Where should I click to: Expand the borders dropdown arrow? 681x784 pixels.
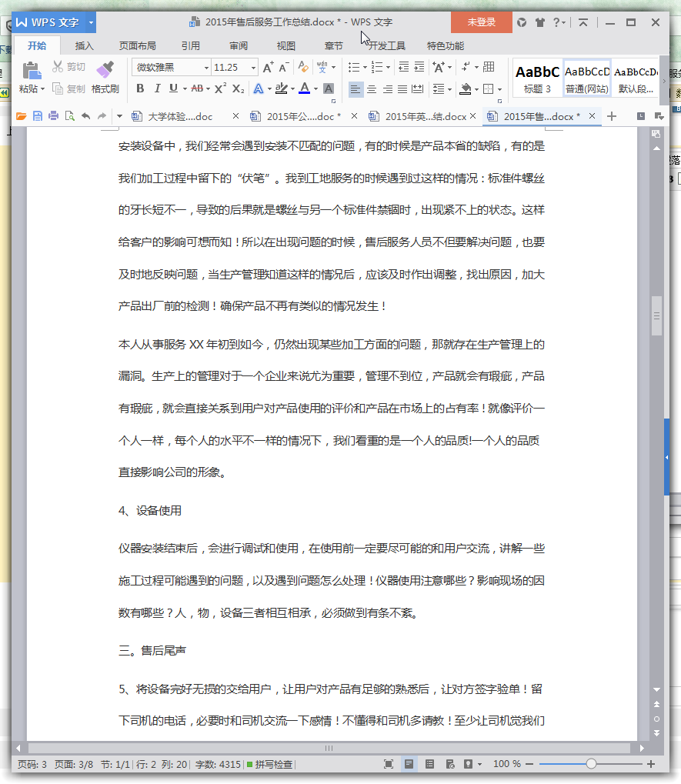[x=500, y=89]
